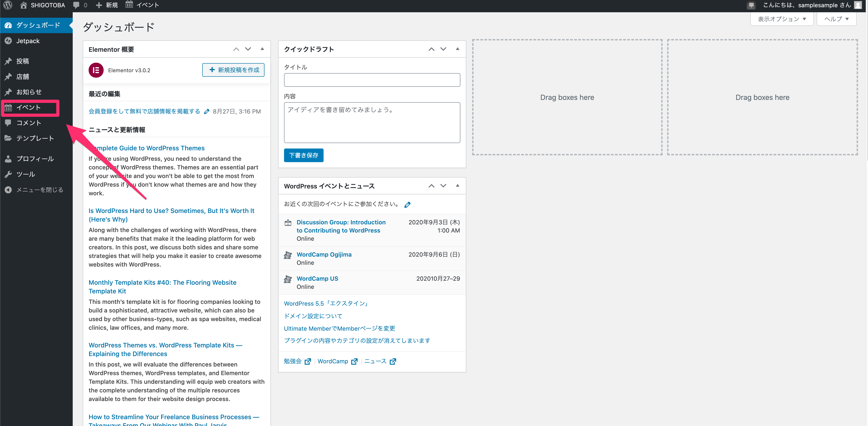This screenshot has width=868, height=426.
Task: Click the Elementor logo icon
Action: [x=96, y=70]
